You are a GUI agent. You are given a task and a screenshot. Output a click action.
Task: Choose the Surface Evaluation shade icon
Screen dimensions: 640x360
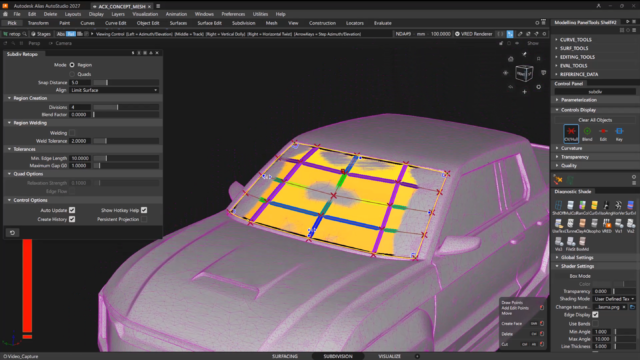point(631,205)
